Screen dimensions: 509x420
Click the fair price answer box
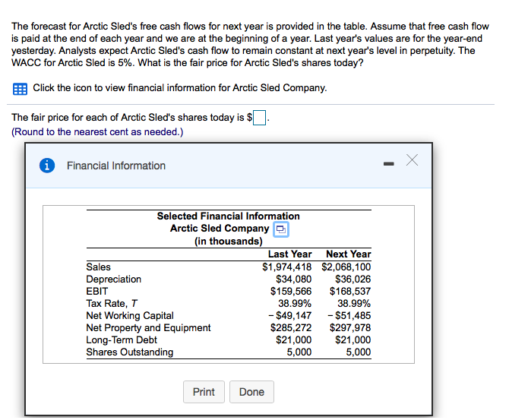tap(259, 118)
